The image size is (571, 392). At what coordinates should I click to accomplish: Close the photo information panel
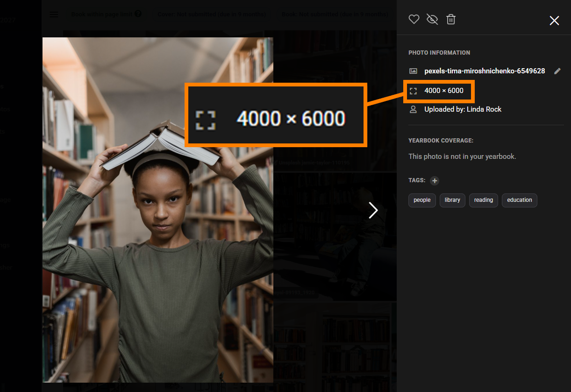click(554, 21)
